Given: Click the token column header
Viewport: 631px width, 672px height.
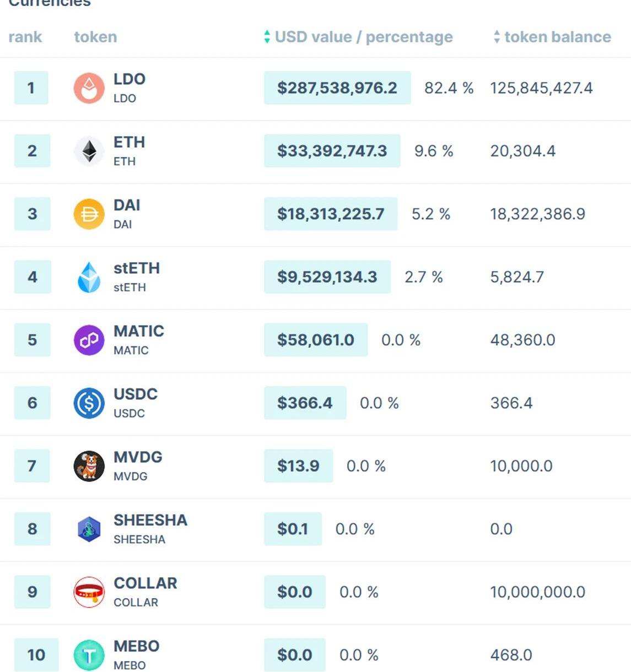Looking at the screenshot, I should (95, 37).
